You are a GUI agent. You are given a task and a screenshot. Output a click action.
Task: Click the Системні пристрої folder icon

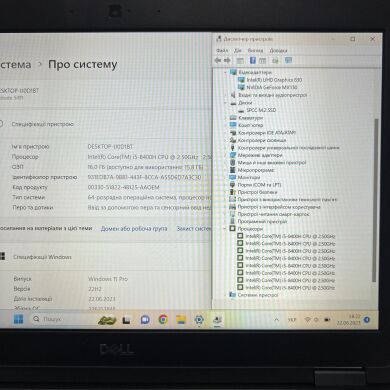(x=233, y=295)
